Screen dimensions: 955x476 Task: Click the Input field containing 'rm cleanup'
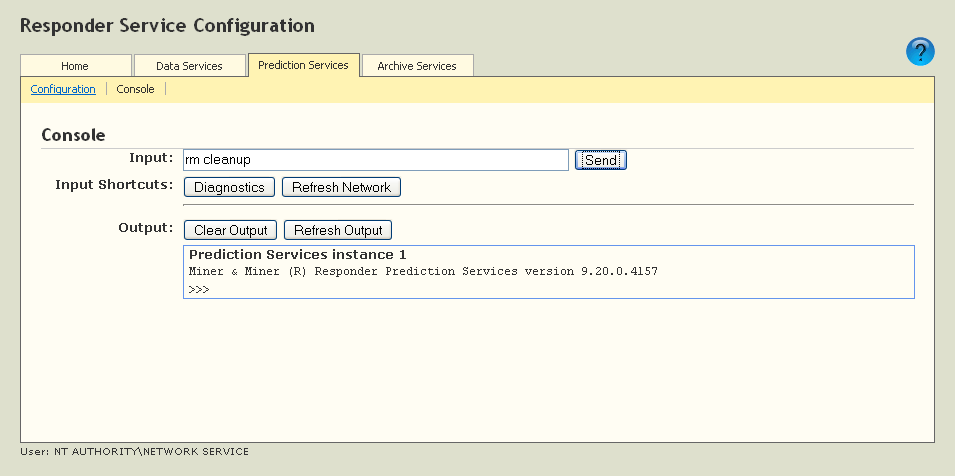point(375,160)
